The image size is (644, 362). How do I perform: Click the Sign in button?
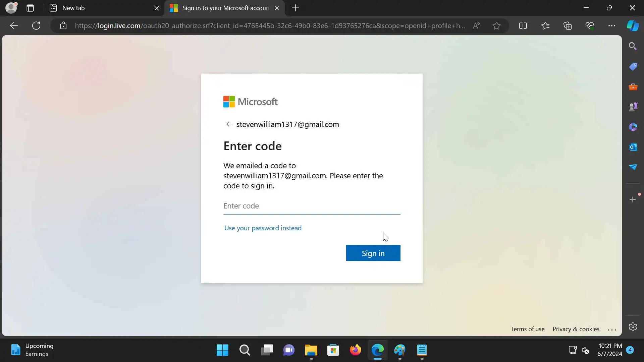click(x=373, y=253)
